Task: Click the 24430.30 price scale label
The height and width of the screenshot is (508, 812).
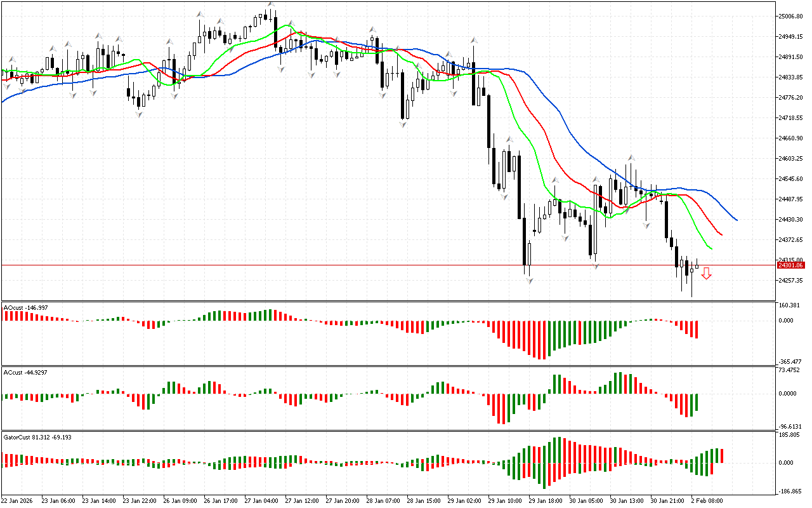Action: point(791,220)
